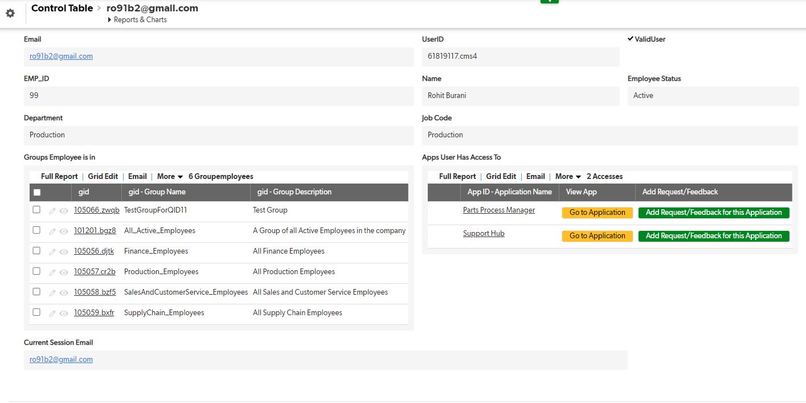Click Email option in Apps access table
806x403 pixels.
(536, 176)
